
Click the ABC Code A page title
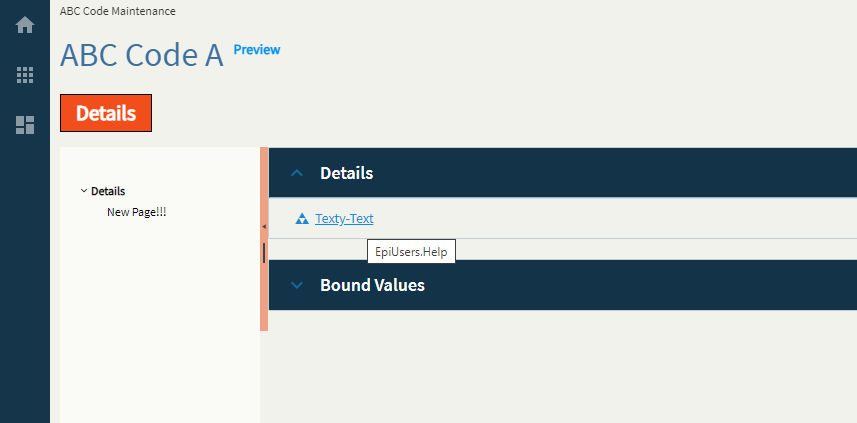coord(142,55)
